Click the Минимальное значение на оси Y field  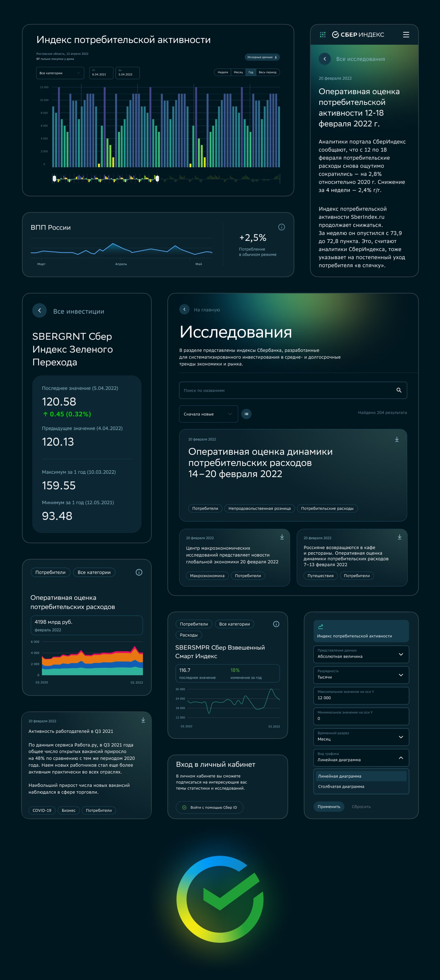click(361, 716)
